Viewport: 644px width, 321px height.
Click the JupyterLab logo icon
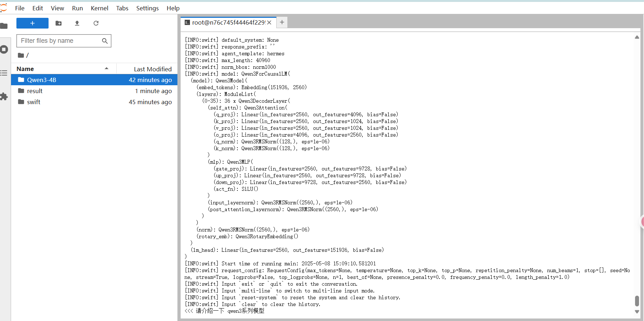point(4,8)
